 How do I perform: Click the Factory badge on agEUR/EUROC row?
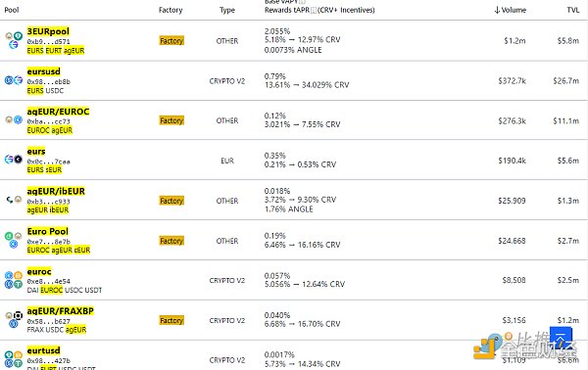pyautogui.click(x=171, y=120)
